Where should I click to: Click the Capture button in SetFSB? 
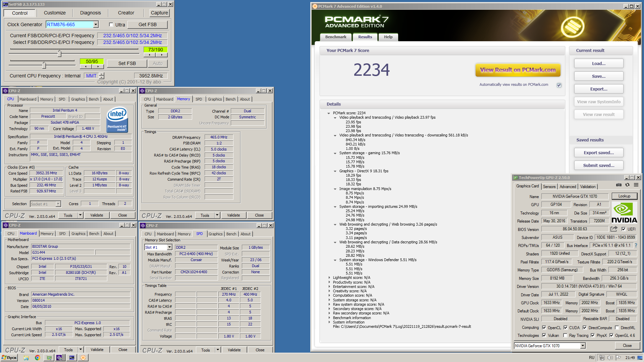[x=159, y=13]
